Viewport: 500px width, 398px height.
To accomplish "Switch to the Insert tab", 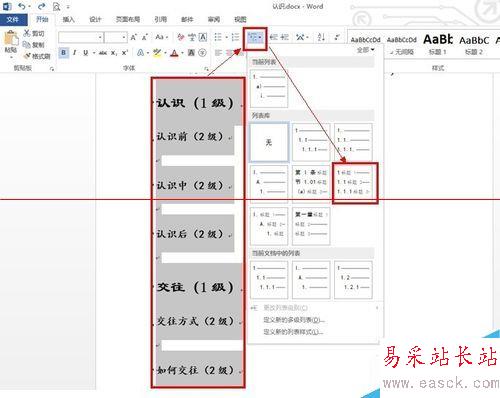I will pyautogui.click(x=69, y=20).
